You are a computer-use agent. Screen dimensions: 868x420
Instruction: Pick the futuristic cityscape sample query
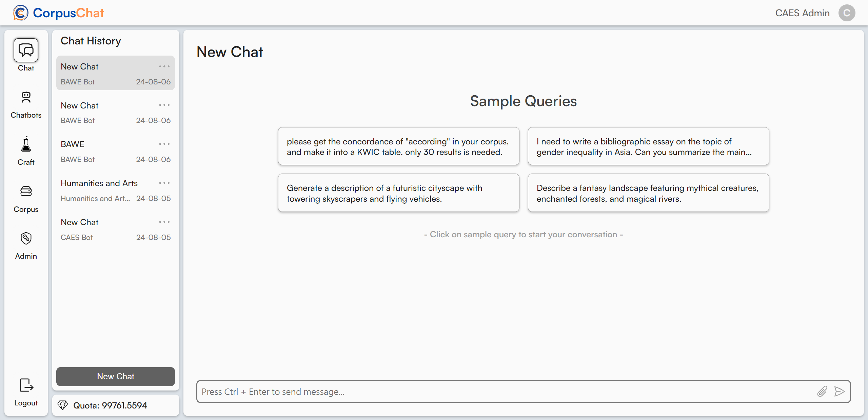coord(398,193)
